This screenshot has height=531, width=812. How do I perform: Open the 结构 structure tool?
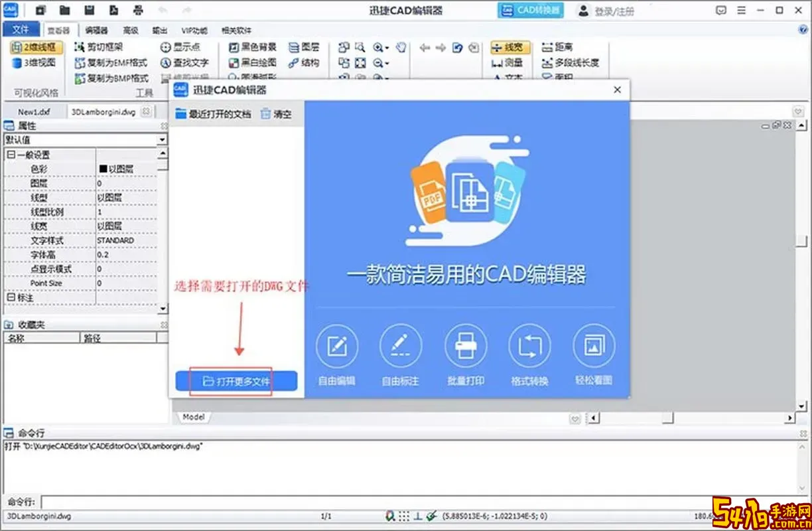click(304, 63)
